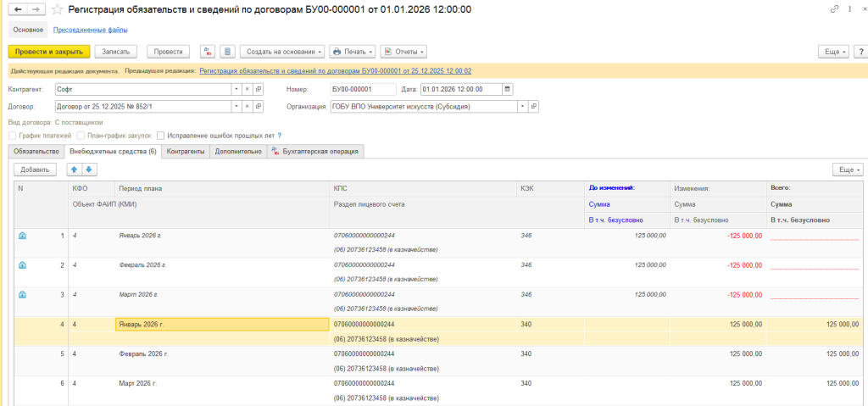Click the back navigation arrow
The image size is (868, 406).
coord(16,9)
